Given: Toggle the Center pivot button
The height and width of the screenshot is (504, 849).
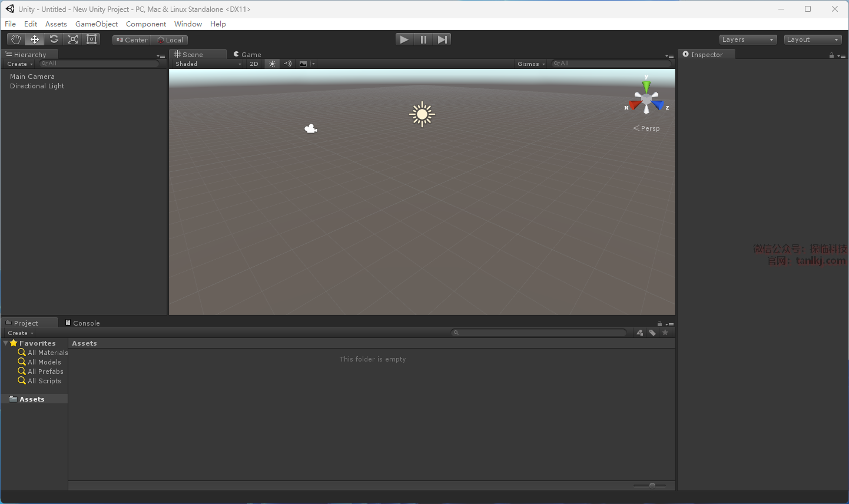Looking at the screenshot, I should click(x=132, y=40).
